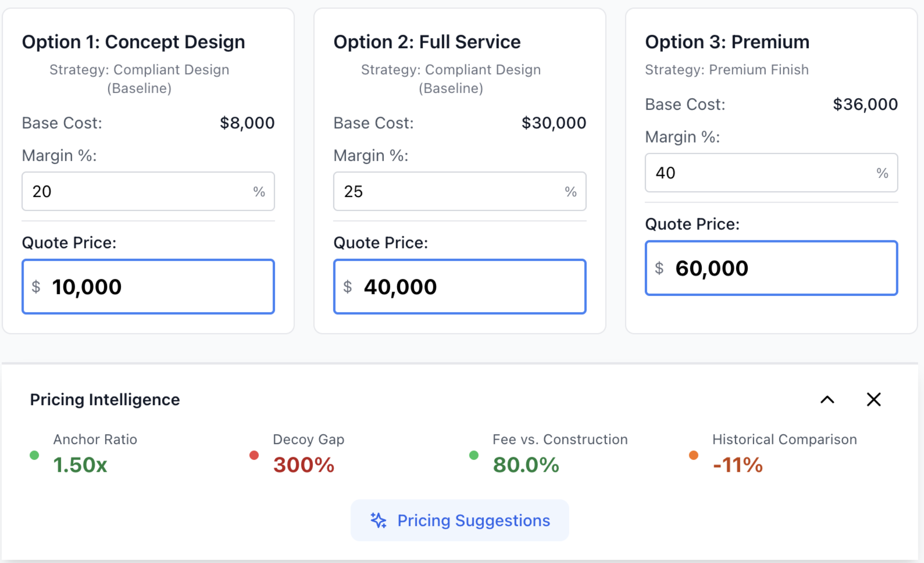
Task: Click the 300% Decoy Gap value
Action: (304, 465)
